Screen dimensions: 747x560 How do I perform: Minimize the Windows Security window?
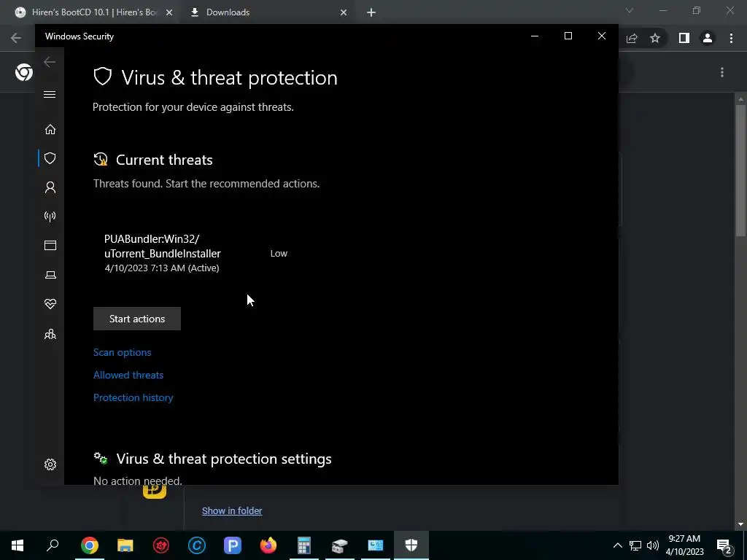coord(535,36)
